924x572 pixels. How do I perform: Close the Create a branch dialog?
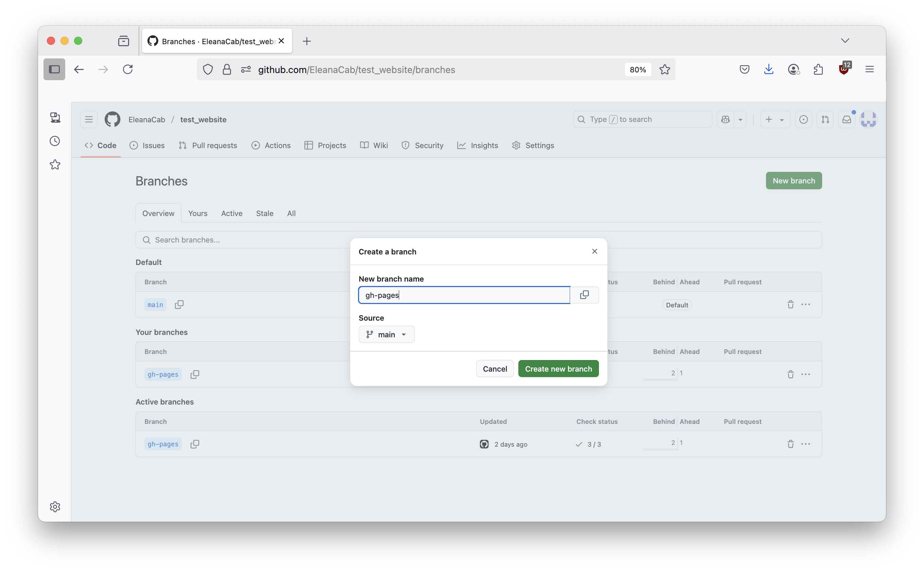tap(594, 251)
